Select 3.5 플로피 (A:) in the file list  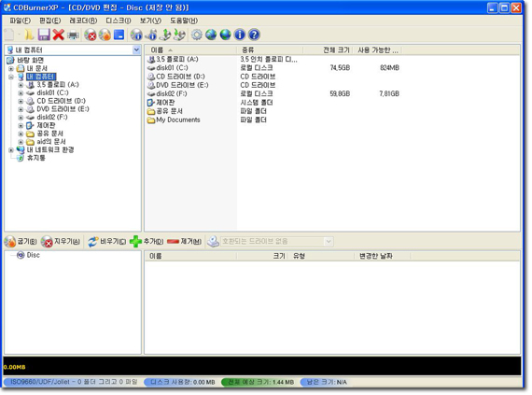[177, 60]
